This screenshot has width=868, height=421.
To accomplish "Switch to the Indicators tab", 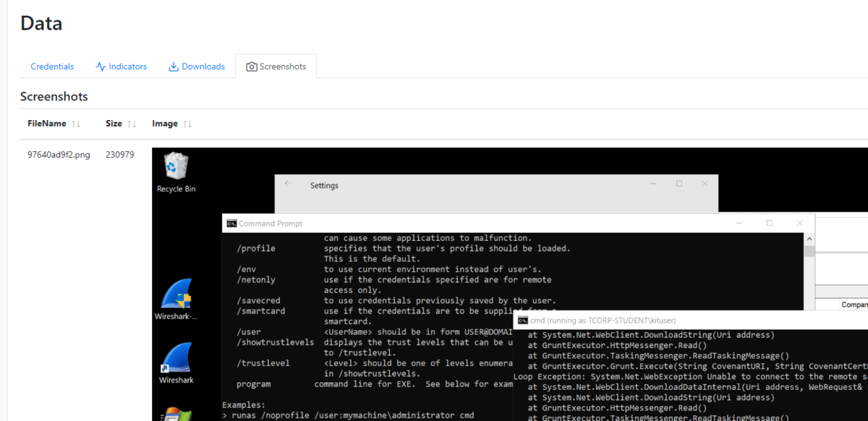I will [121, 67].
